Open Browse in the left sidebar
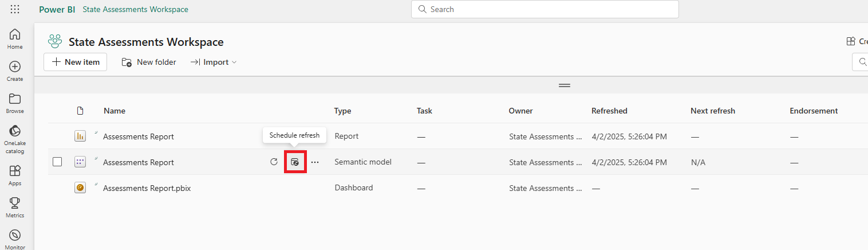The image size is (868, 250). pyautogui.click(x=15, y=103)
